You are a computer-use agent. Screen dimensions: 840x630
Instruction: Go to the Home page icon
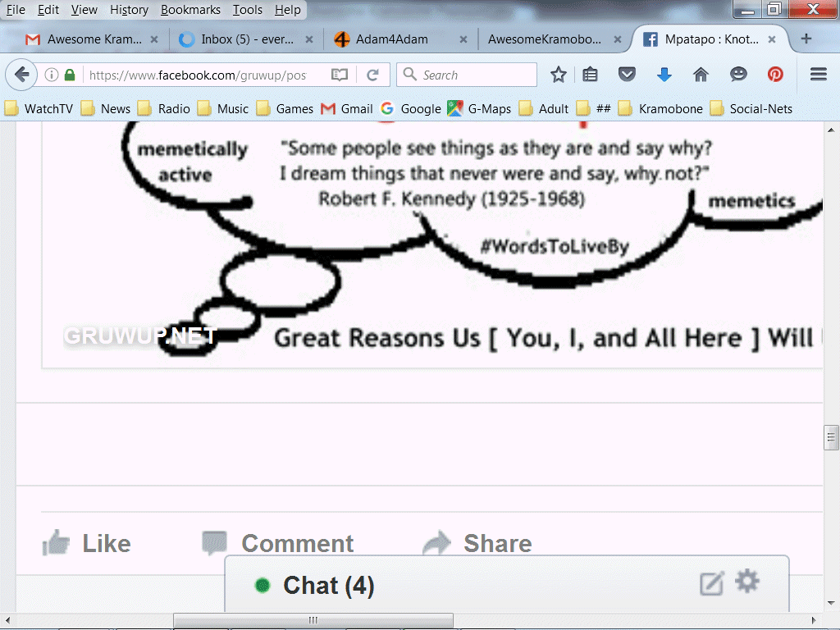(701, 75)
